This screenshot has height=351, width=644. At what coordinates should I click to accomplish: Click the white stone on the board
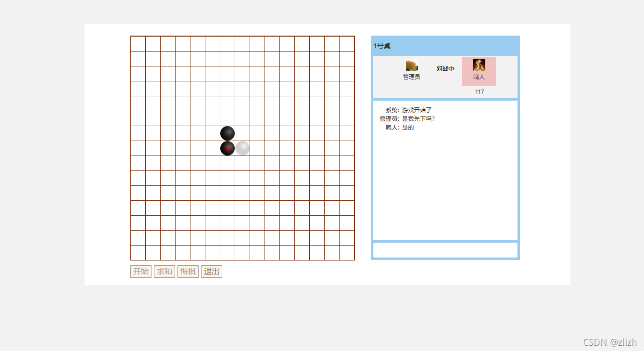click(x=242, y=148)
